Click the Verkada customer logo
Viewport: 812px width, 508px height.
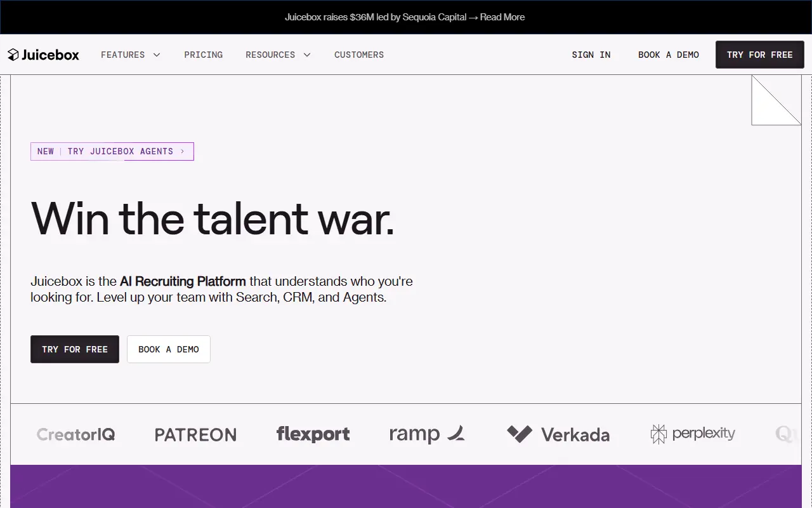click(558, 434)
